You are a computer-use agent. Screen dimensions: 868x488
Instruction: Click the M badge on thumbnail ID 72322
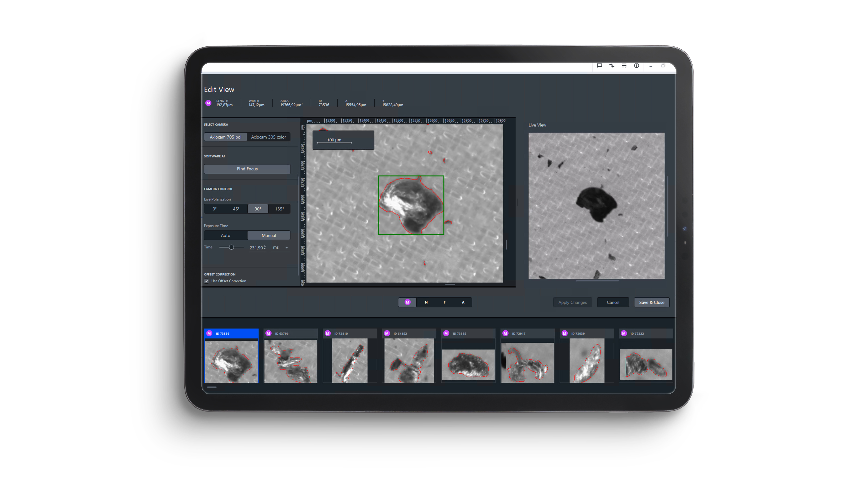[624, 333]
